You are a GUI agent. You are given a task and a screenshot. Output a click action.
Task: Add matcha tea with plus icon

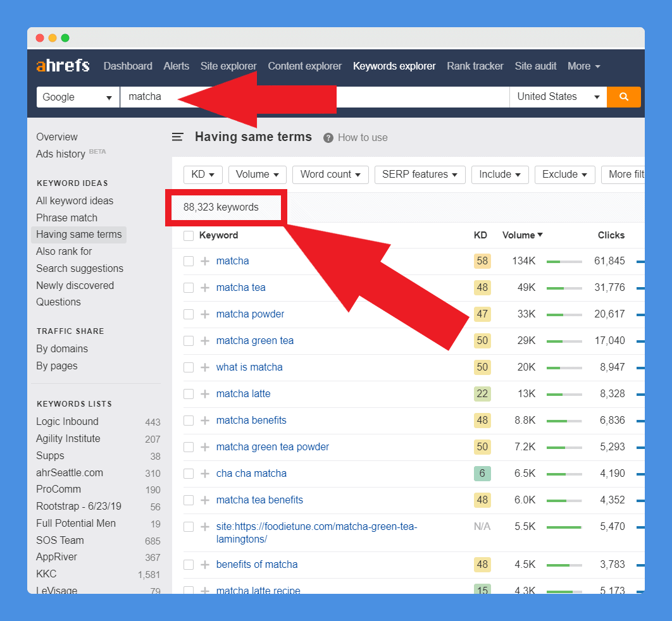205,287
